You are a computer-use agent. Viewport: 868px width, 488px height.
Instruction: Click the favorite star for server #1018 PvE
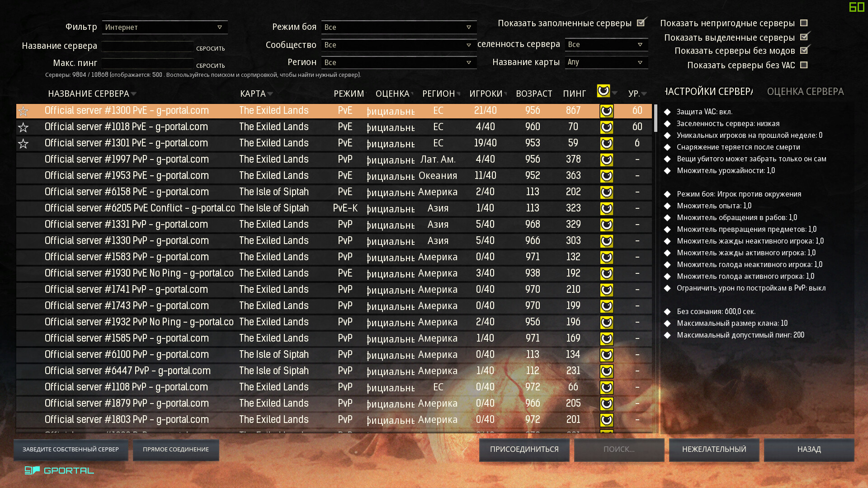pyautogui.click(x=24, y=127)
